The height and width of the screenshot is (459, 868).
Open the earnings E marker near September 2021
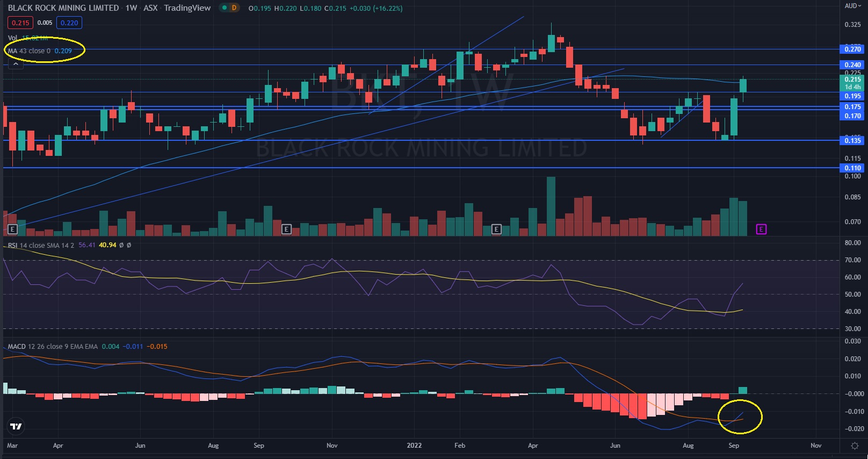286,230
